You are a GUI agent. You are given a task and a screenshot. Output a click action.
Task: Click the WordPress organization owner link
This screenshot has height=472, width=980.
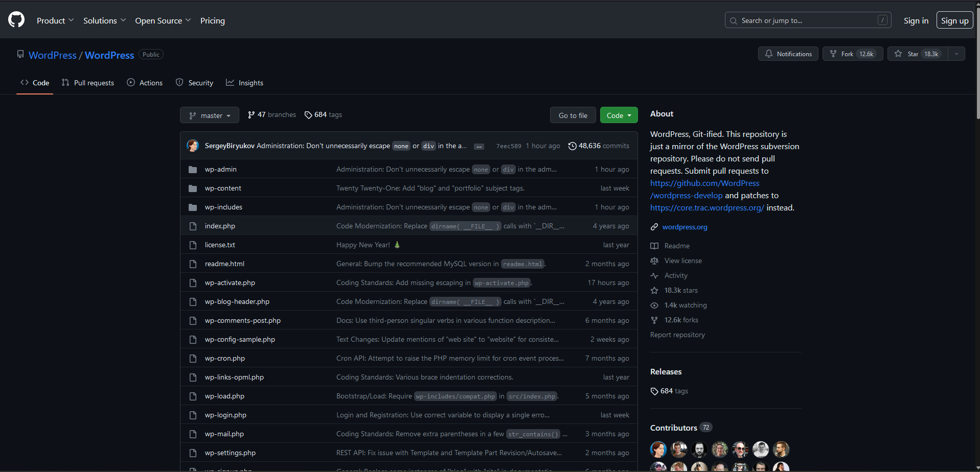(53, 55)
